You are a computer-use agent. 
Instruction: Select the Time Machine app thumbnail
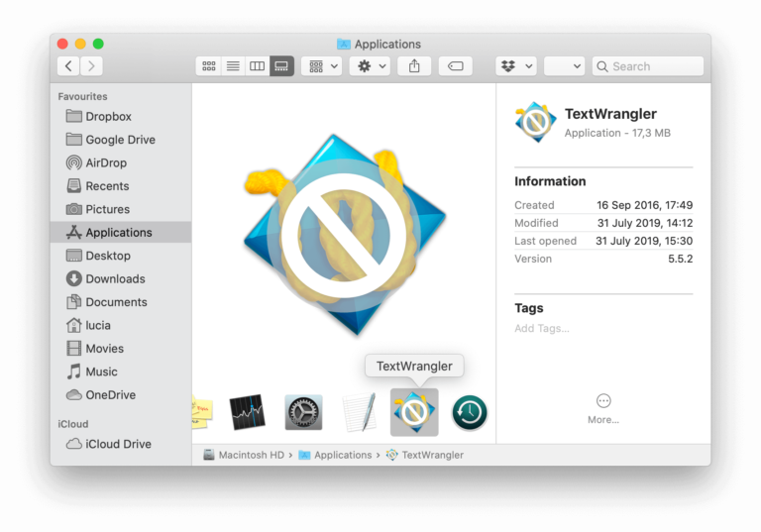pyautogui.click(x=470, y=412)
